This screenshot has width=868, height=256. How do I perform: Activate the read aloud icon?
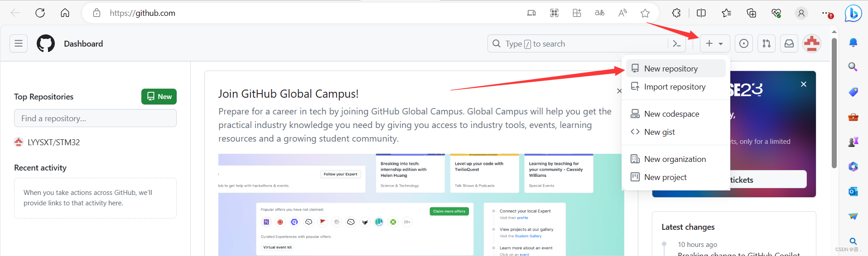[x=622, y=13]
